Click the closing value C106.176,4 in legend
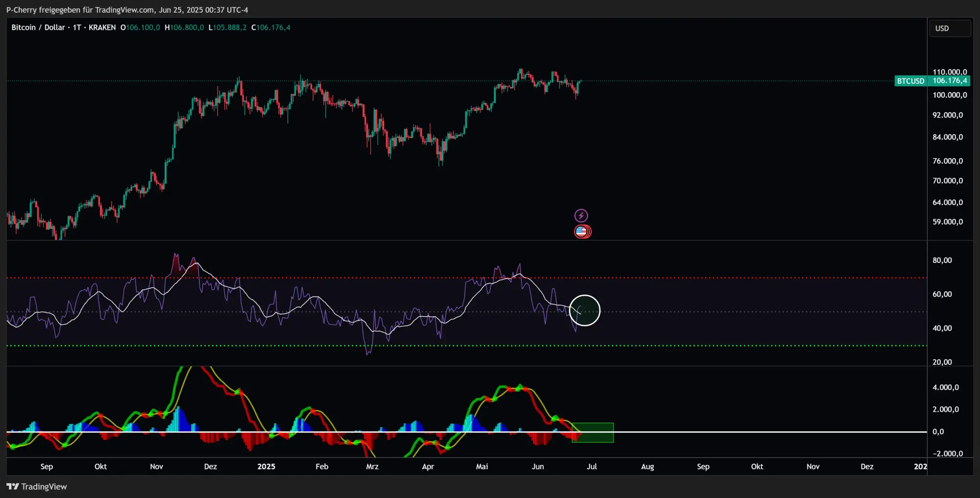980x498 pixels. click(271, 27)
